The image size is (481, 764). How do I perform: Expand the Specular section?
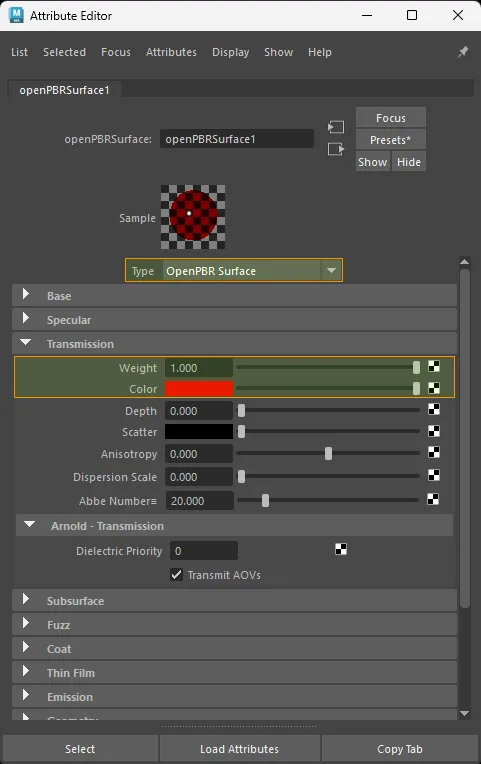click(x=234, y=320)
